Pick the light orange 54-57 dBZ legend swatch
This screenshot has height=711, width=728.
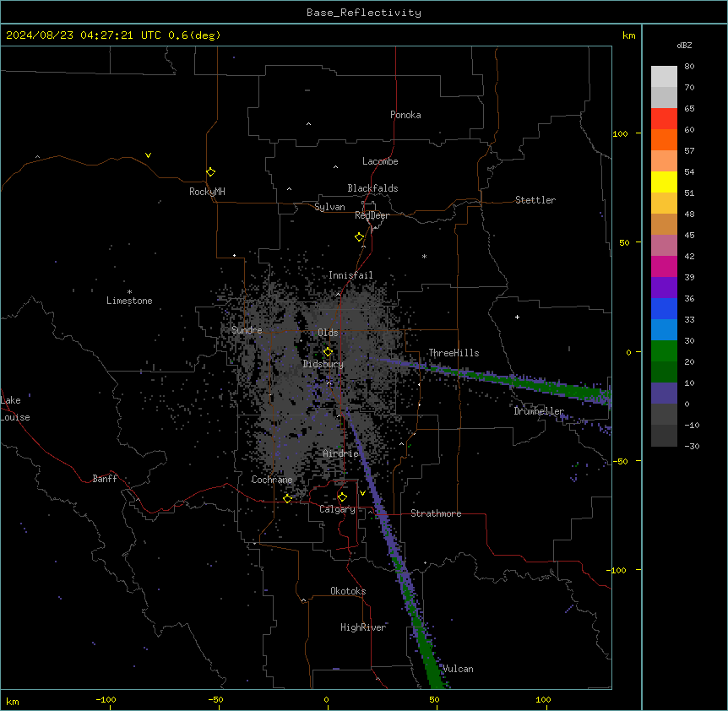coord(664,161)
